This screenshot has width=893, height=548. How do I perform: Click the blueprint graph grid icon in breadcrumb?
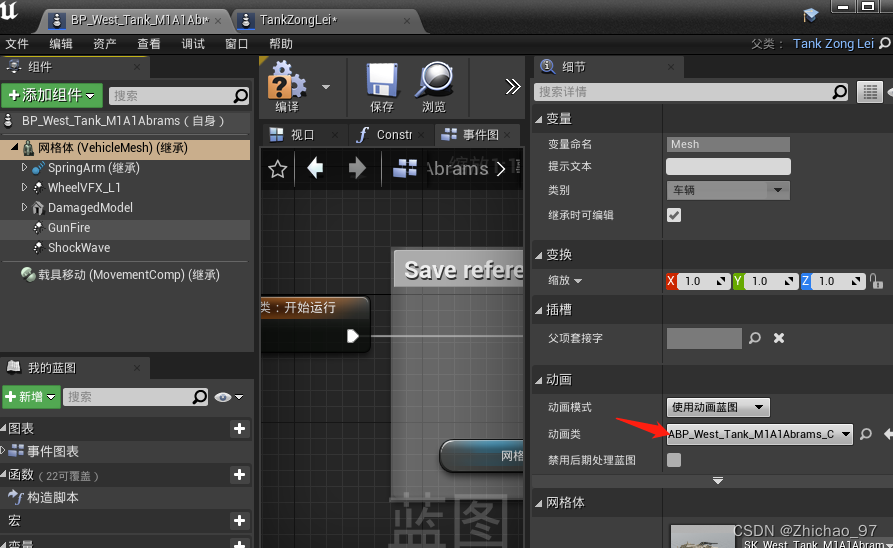pyautogui.click(x=405, y=168)
